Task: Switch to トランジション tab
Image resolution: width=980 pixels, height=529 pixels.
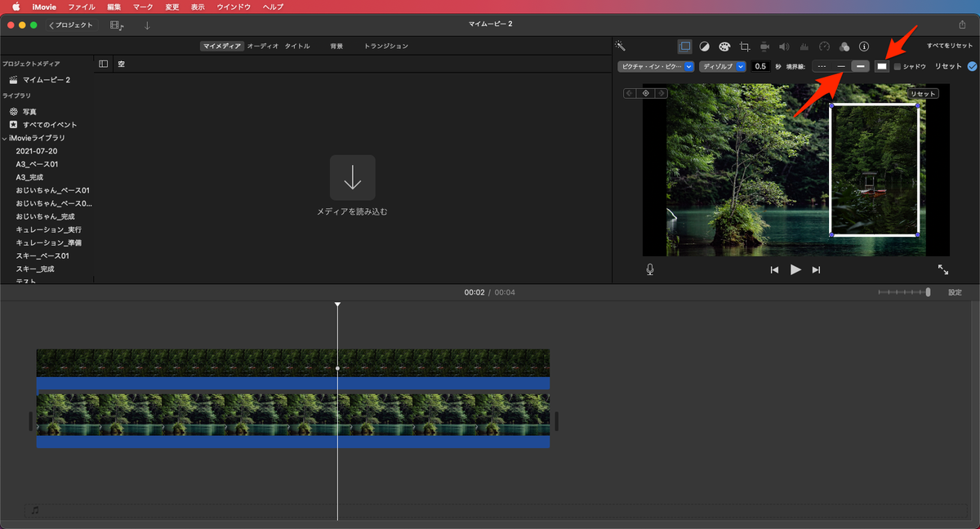Action: coord(385,47)
